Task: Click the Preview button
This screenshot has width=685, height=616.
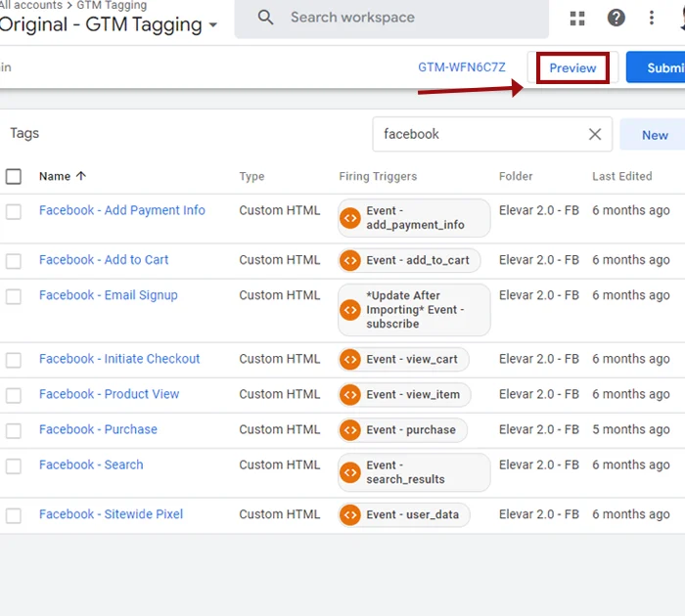Action: point(572,67)
